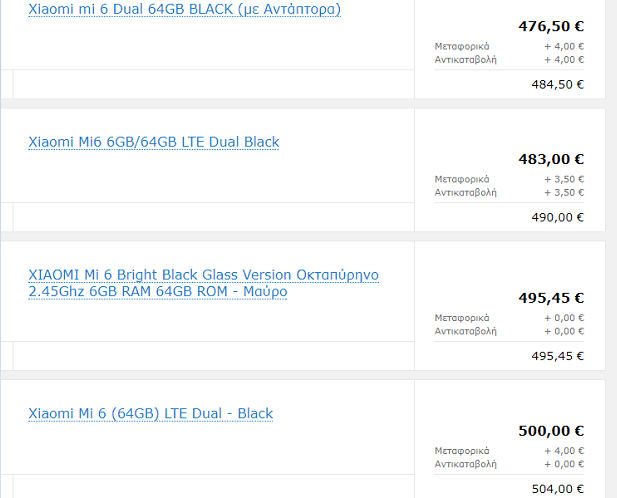Click the 500,00 € price
Viewport: 617px width, 498px height.
[x=551, y=431]
